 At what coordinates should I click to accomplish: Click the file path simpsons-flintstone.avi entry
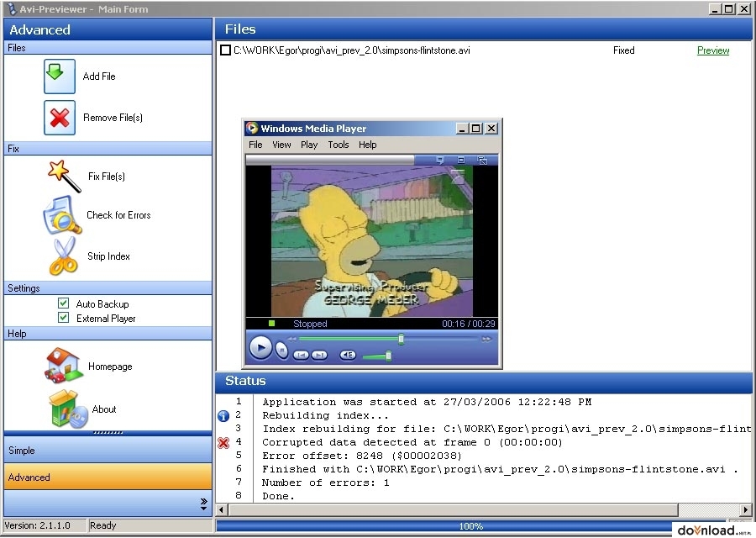tap(351, 50)
